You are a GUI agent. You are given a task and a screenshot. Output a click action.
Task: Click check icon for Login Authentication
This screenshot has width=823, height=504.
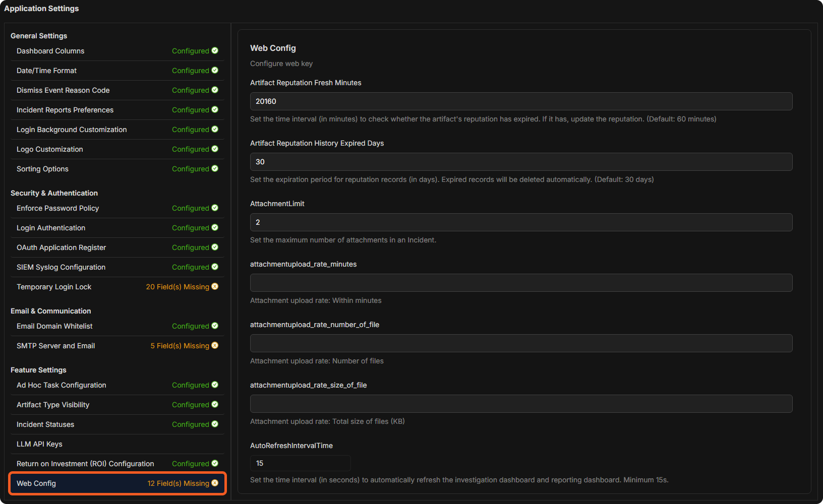(x=215, y=227)
